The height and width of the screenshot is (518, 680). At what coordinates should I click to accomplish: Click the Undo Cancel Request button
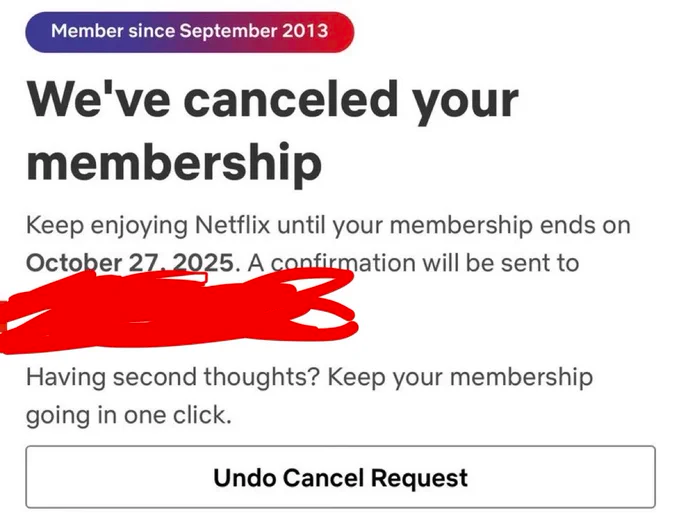(x=340, y=478)
